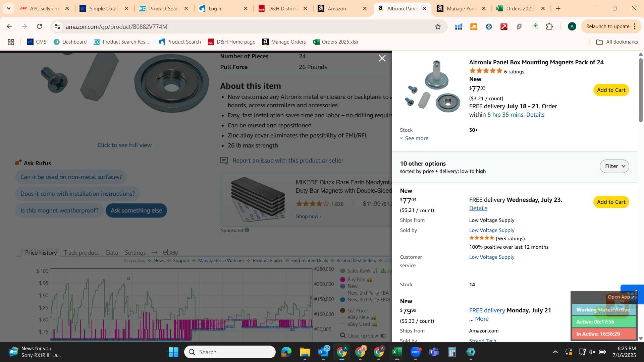The height and width of the screenshot is (362, 644).
Task: Select Keepa Price history tab
Action: [41, 253]
